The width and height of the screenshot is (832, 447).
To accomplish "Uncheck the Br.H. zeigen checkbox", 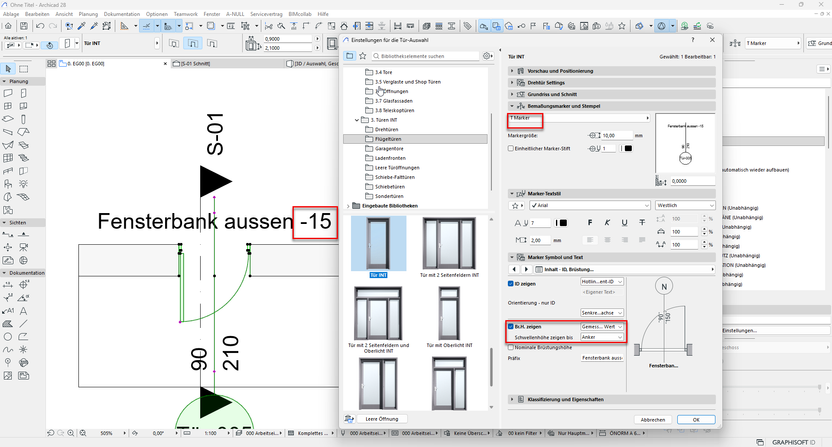I will pos(511,326).
